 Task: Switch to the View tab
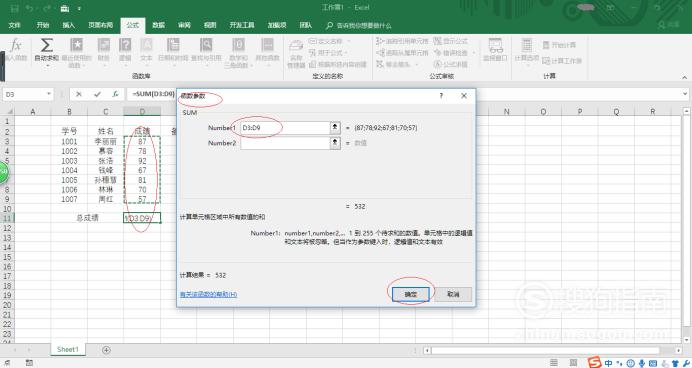(x=210, y=25)
